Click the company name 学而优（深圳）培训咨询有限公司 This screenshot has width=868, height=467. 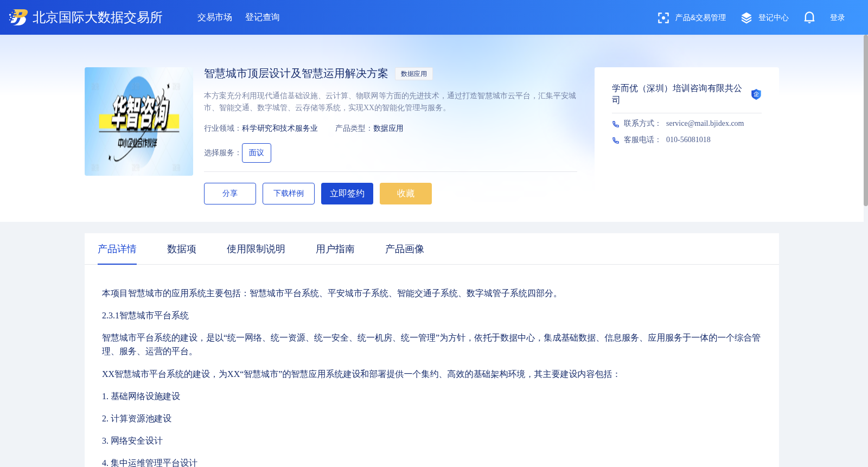click(677, 94)
